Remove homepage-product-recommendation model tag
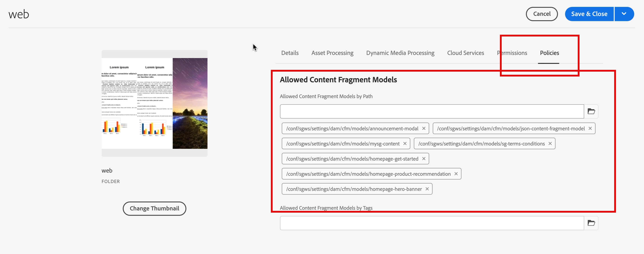Image resolution: width=644 pixels, height=254 pixels. click(x=456, y=174)
